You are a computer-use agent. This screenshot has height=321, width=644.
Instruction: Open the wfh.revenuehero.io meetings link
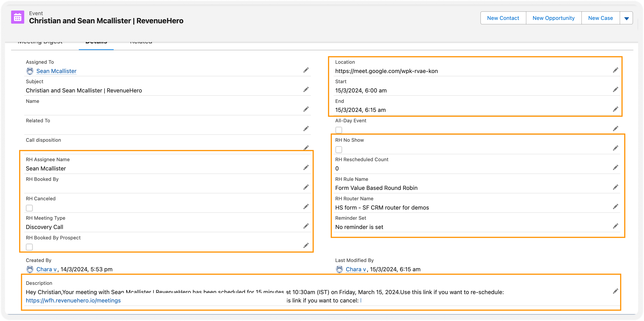pos(73,300)
